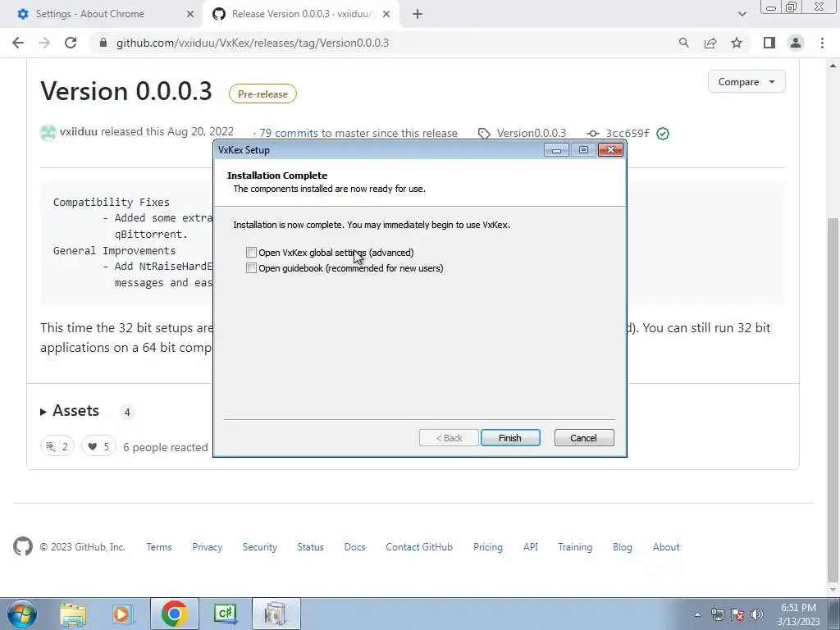Click vxiiduu avatar image
This screenshot has height=630, width=840.
point(48,132)
